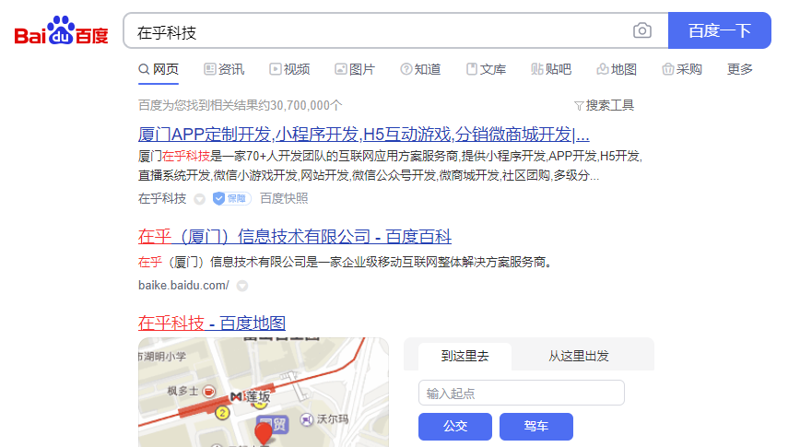The width and height of the screenshot is (800, 447).
Task: Open camera image search icon
Action: 642,31
